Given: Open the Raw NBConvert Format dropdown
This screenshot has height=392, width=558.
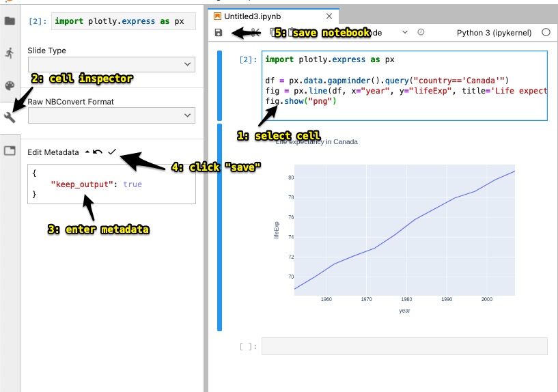Looking at the screenshot, I should point(111,116).
